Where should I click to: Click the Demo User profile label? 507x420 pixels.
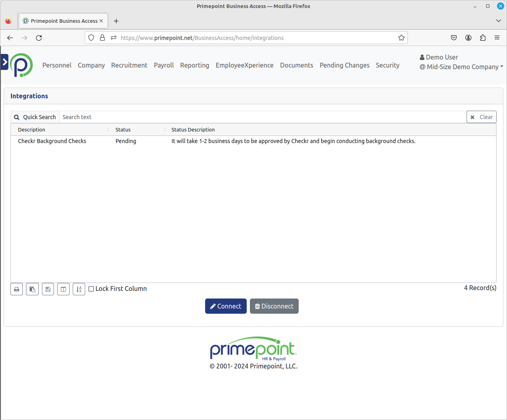(x=439, y=57)
